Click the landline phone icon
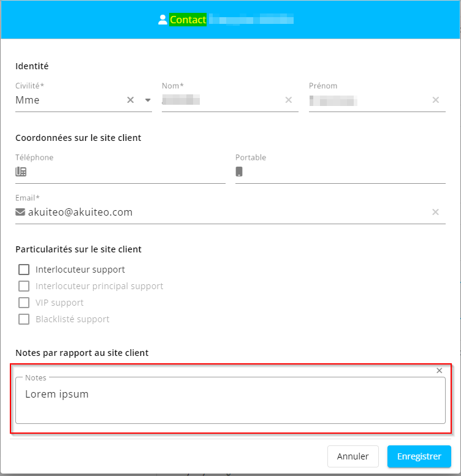This screenshot has height=476, width=461. [x=21, y=172]
